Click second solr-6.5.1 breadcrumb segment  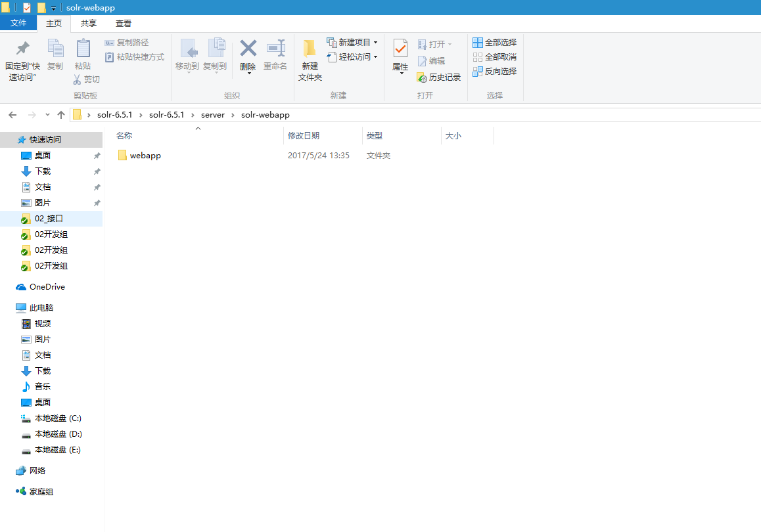tap(166, 115)
